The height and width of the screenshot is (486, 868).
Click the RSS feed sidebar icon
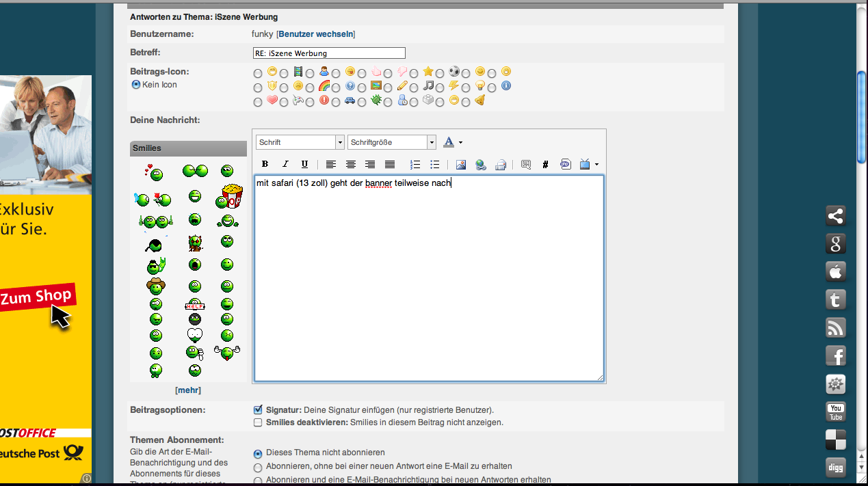[x=835, y=327]
